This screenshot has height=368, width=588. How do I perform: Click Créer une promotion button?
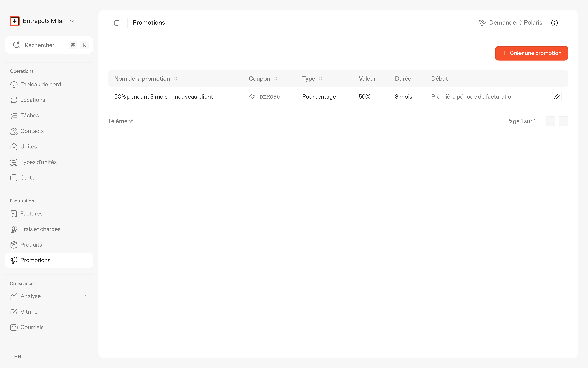pos(532,53)
